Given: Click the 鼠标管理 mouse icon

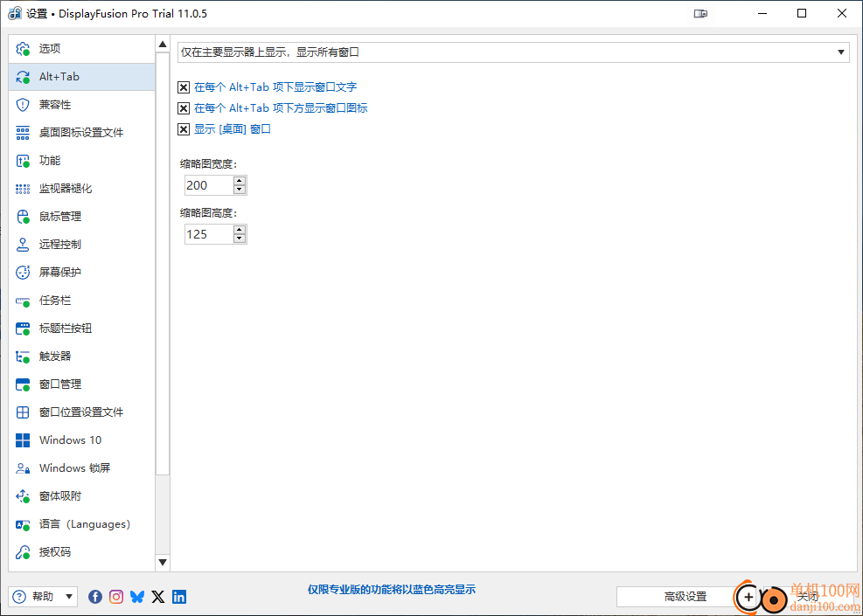Looking at the screenshot, I should pyautogui.click(x=23, y=217).
